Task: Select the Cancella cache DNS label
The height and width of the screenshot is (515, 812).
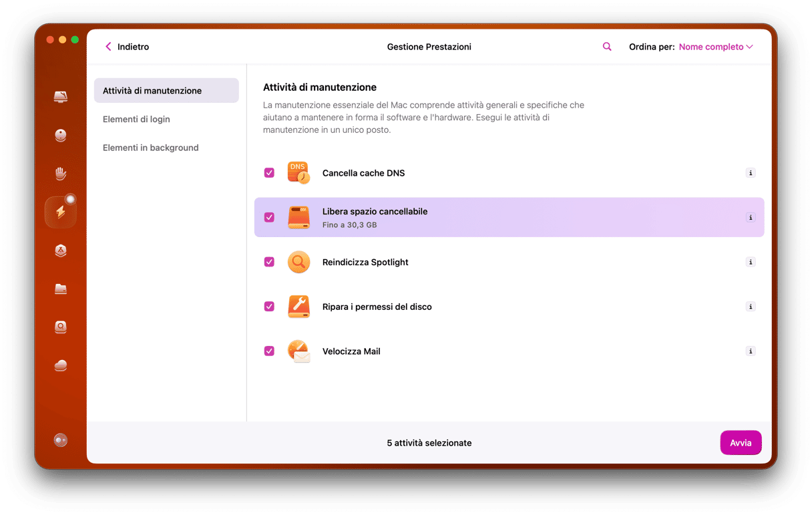Action: tap(363, 173)
